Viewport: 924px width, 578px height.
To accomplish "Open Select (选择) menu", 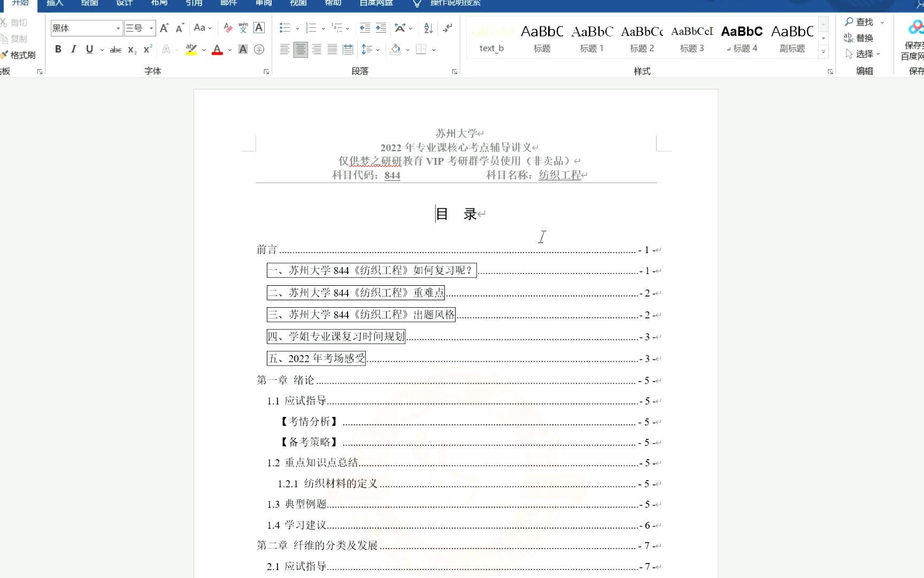I will click(863, 54).
